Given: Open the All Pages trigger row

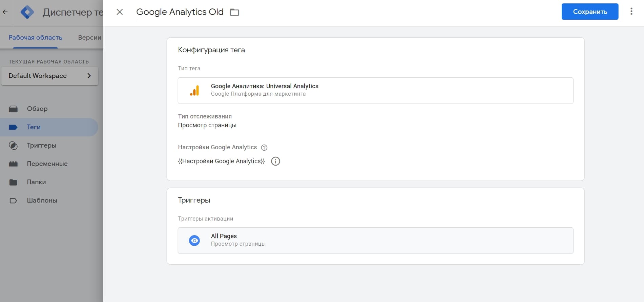Looking at the screenshot, I should [375, 241].
